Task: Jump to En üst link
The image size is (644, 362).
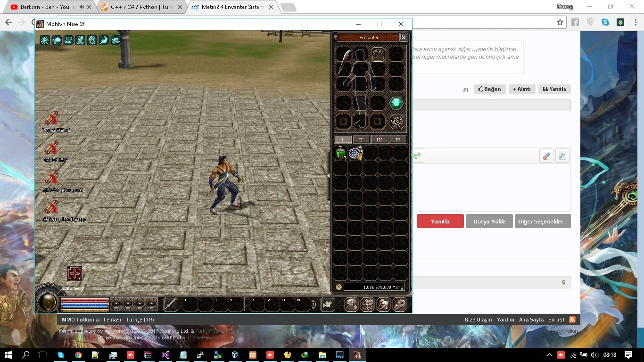Action: pos(556,320)
